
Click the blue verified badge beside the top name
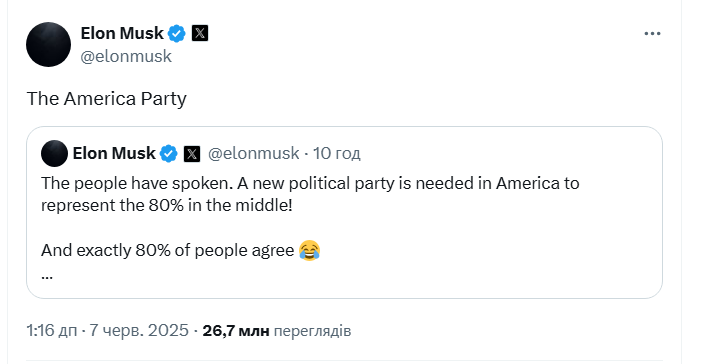coord(176,33)
